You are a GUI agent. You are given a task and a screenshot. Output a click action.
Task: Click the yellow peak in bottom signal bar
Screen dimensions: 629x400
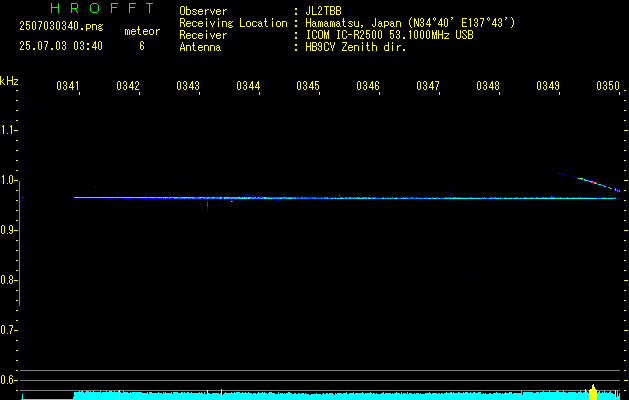click(593, 392)
